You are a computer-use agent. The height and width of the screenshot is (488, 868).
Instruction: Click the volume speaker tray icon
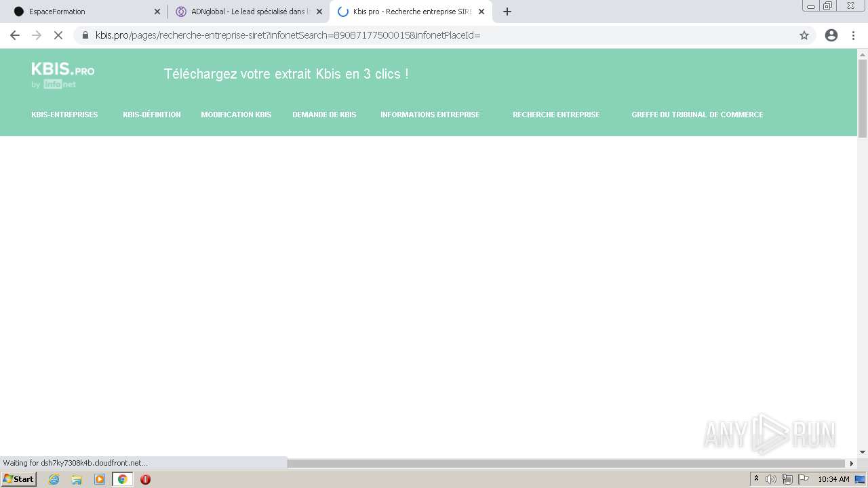pyautogui.click(x=771, y=479)
